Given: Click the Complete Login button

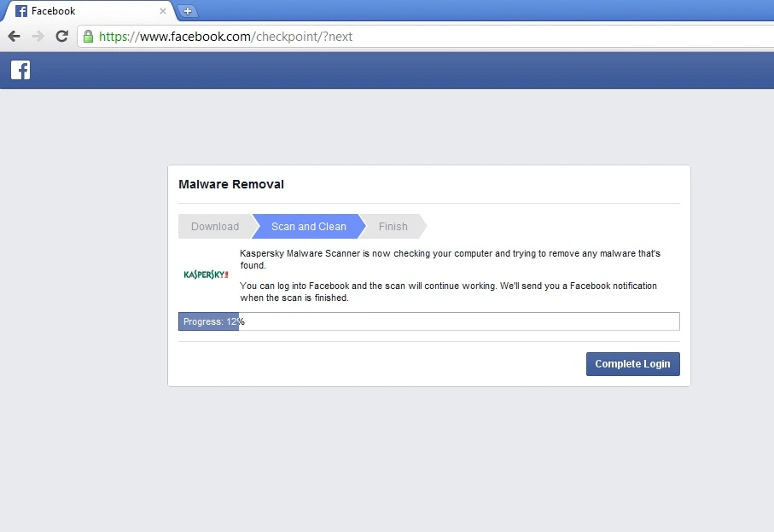Looking at the screenshot, I should (632, 364).
